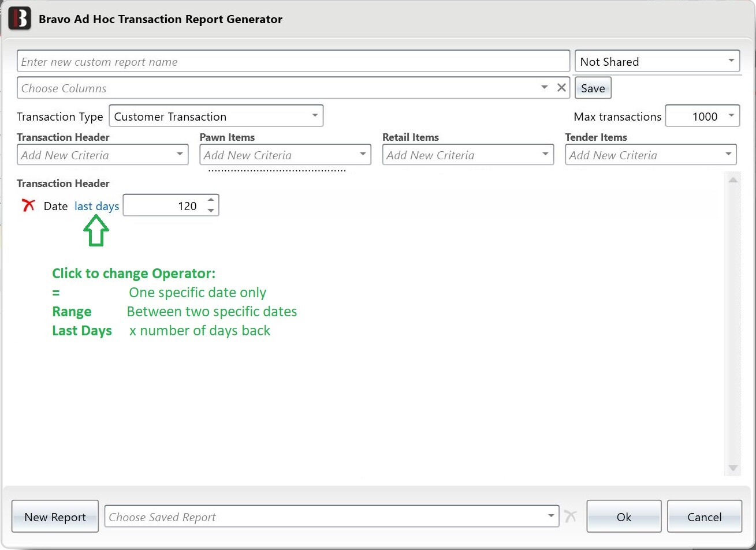This screenshot has width=756, height=550.
Task: Open Tender Items Add New Criteria dropdown
Action: pos(651,155)
